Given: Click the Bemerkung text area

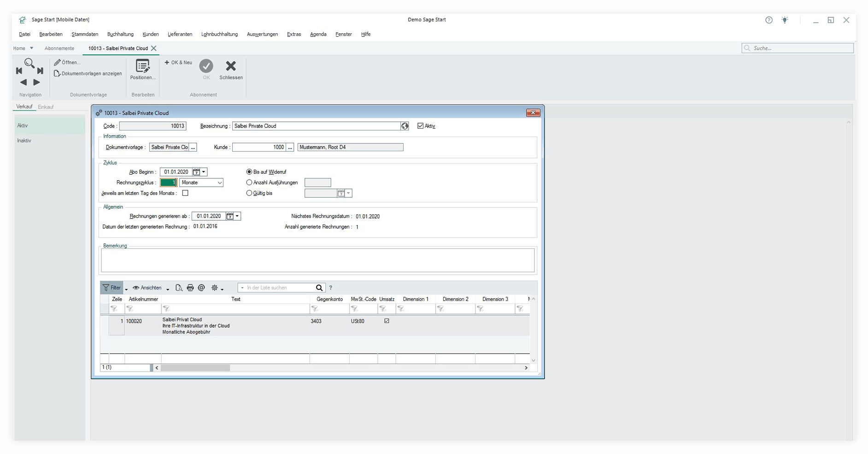Looking at the screenshot, I should tap(317, 260).
